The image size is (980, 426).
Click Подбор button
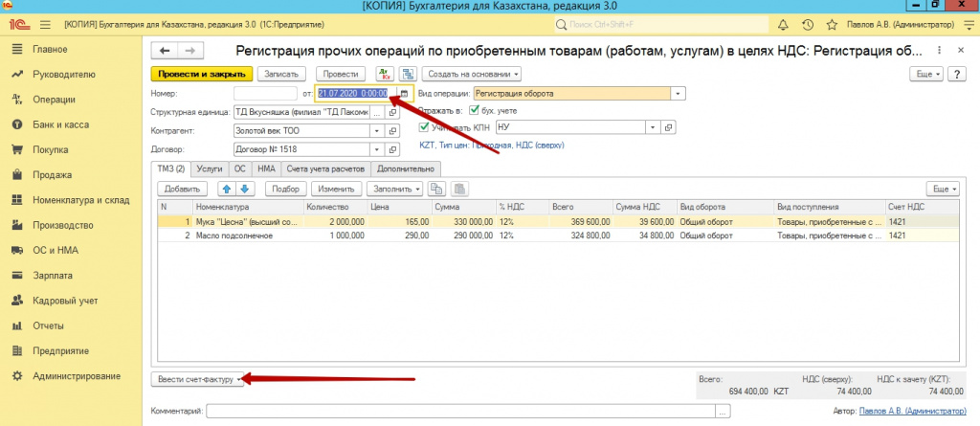[x=286, y=189]
